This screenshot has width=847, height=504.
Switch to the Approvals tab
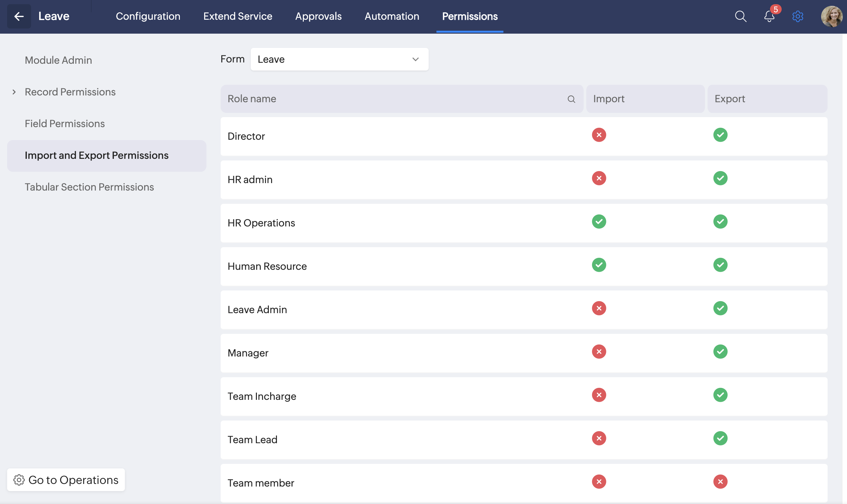(x=318, y=16)
